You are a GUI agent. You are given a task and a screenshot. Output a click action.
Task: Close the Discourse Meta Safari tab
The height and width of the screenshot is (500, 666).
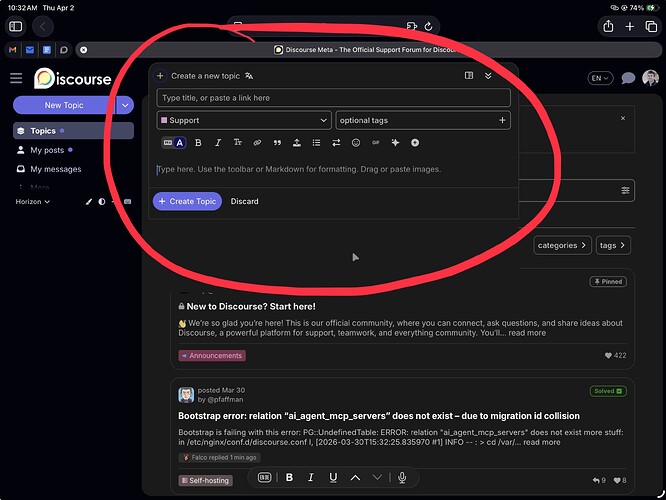tap(84, 50)
